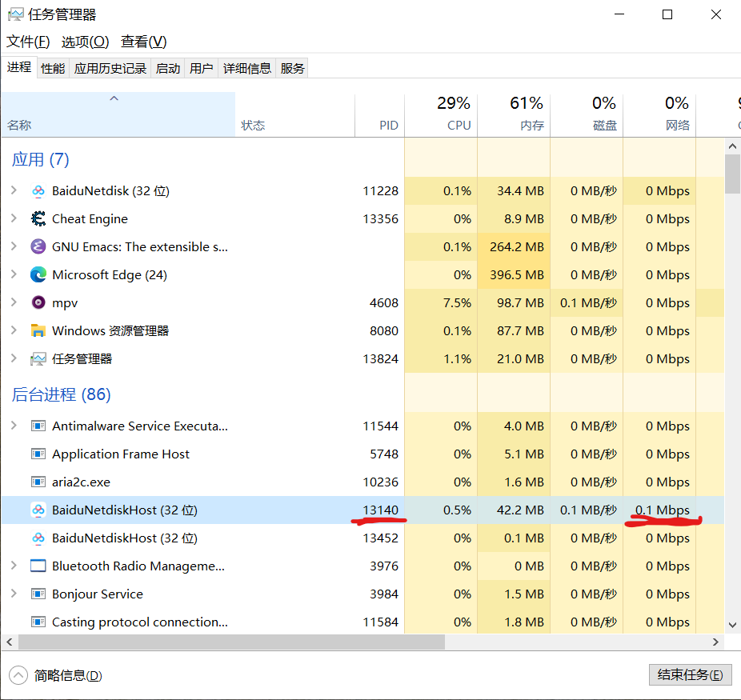Select the aria2c.exe process name

81,482
